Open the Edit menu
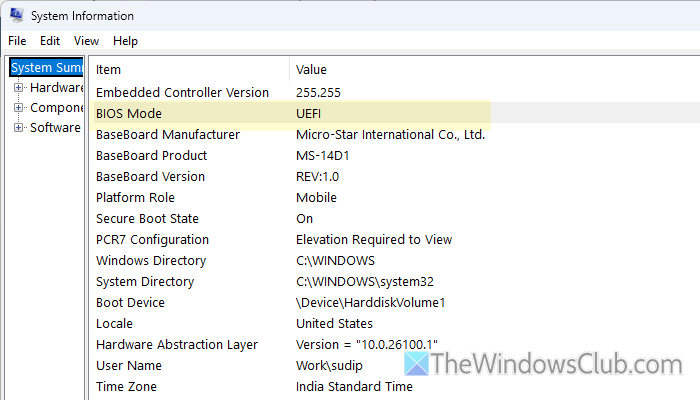Screen dimensions: 700x400 click(x=50, y=41)
